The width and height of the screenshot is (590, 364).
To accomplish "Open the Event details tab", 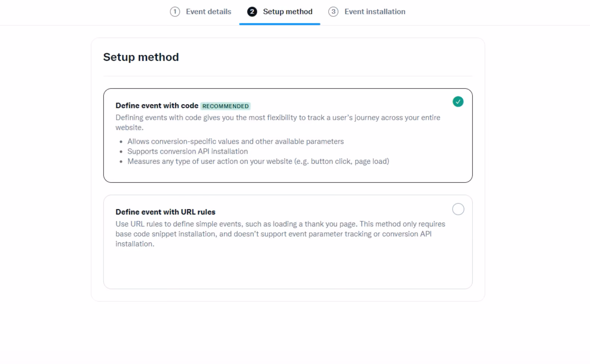I will point(201,12).
